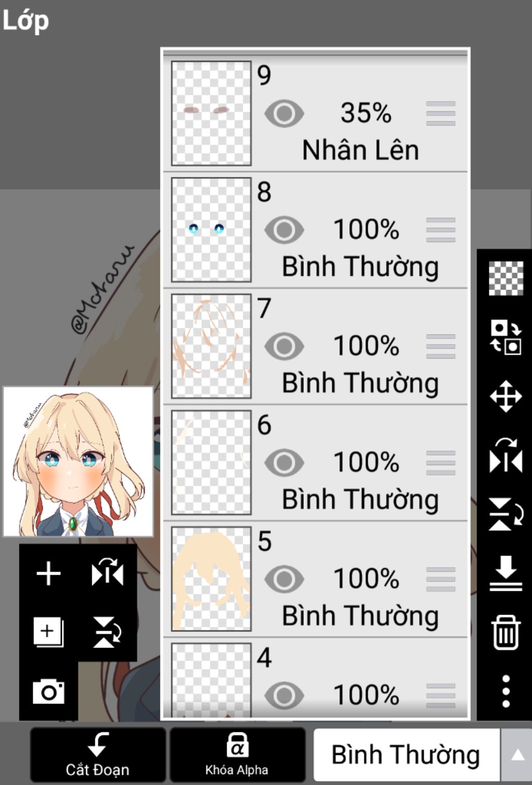Tap the add new layer plus icon
Viewport: 532px width, 785px height.
pyautogui.click(x=48, y=574)
